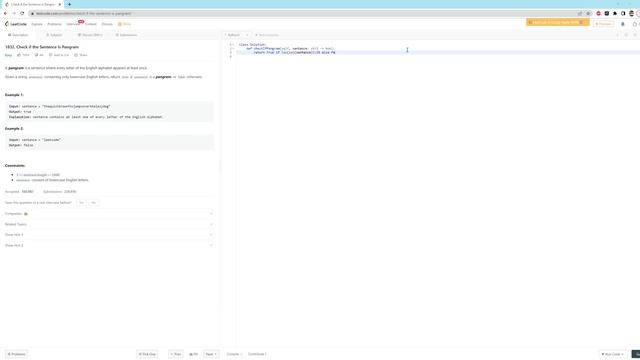Open the Contest menu item
The width and height of the screenshot is (640, 360).
tap(91, 24)
